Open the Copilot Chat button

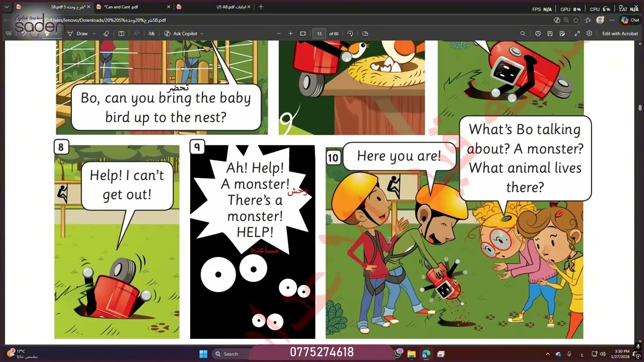630,20
